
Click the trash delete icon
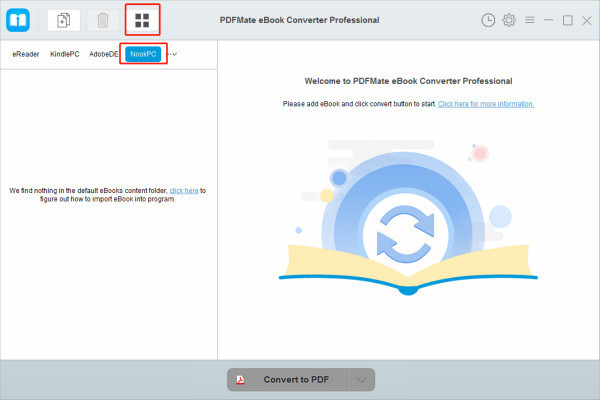103,20
